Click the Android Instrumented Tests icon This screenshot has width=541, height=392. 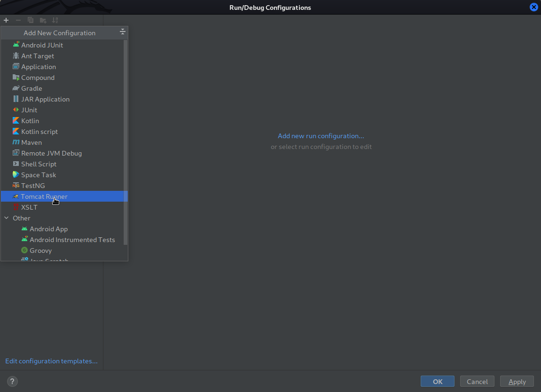[24, 239]
